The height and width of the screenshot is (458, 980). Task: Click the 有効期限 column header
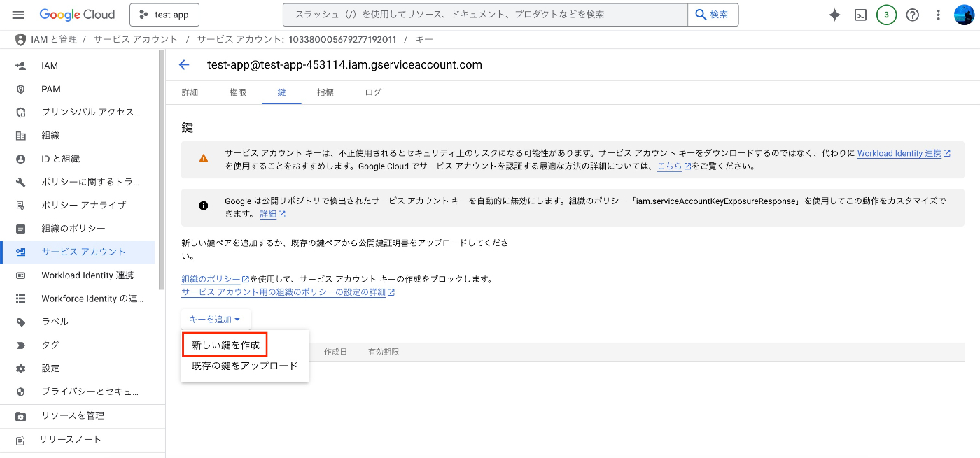pos(384,352)
